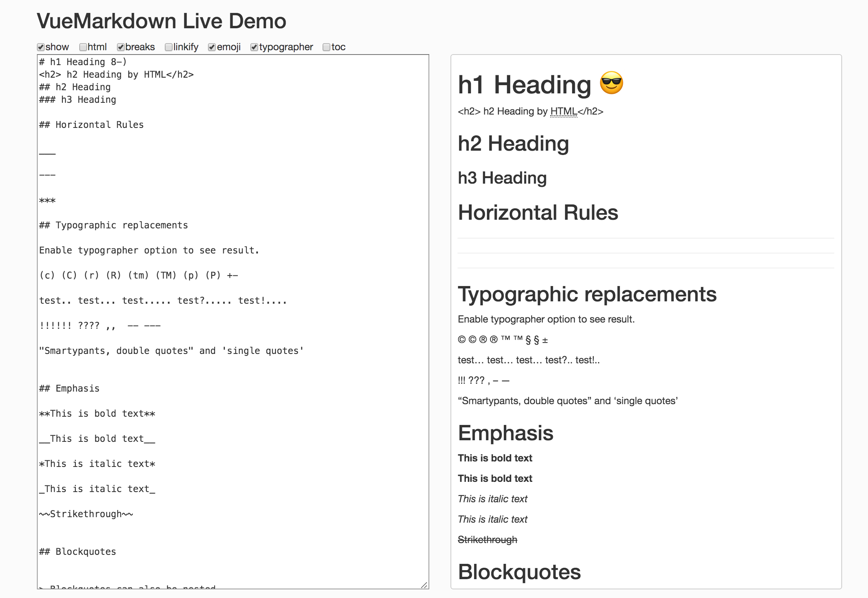868x598 pixels.
Task: Click '**This is bold text**' source line
Action: 97,414
